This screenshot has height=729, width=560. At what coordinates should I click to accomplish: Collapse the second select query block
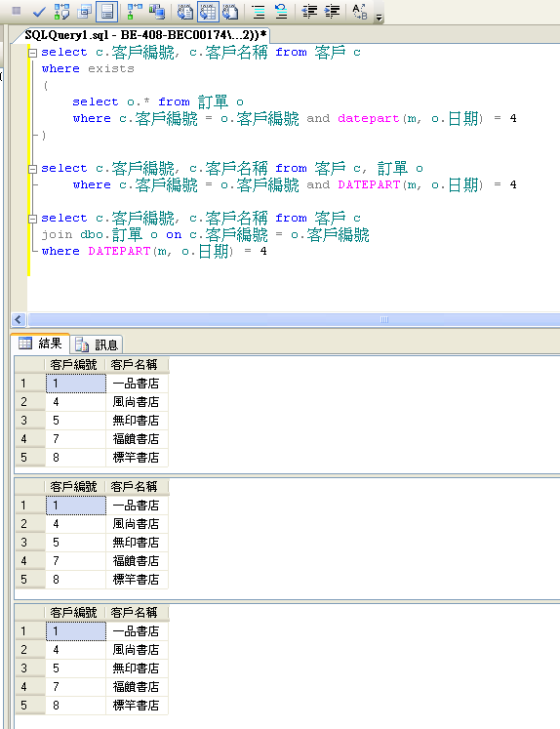pos(32,169)
